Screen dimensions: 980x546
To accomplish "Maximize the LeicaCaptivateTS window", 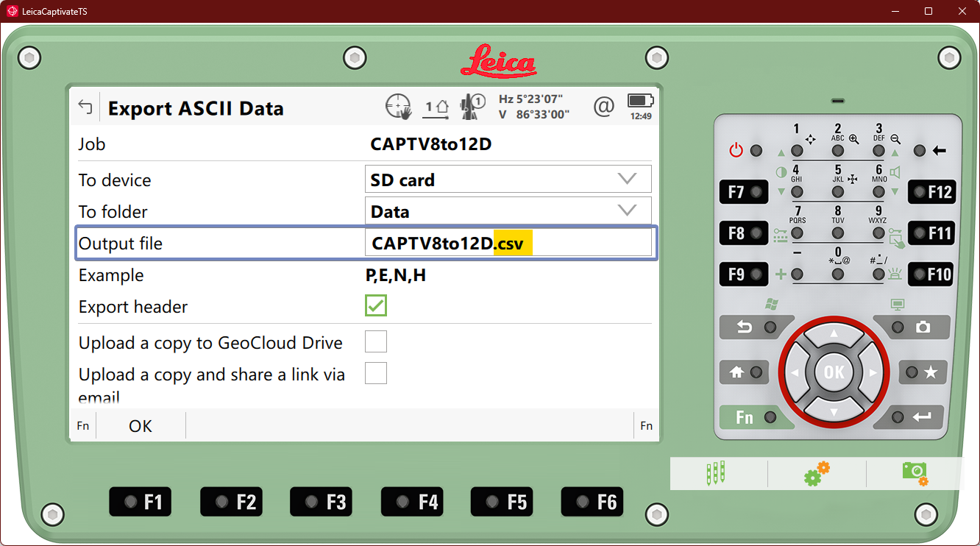I will coord(928,11).
